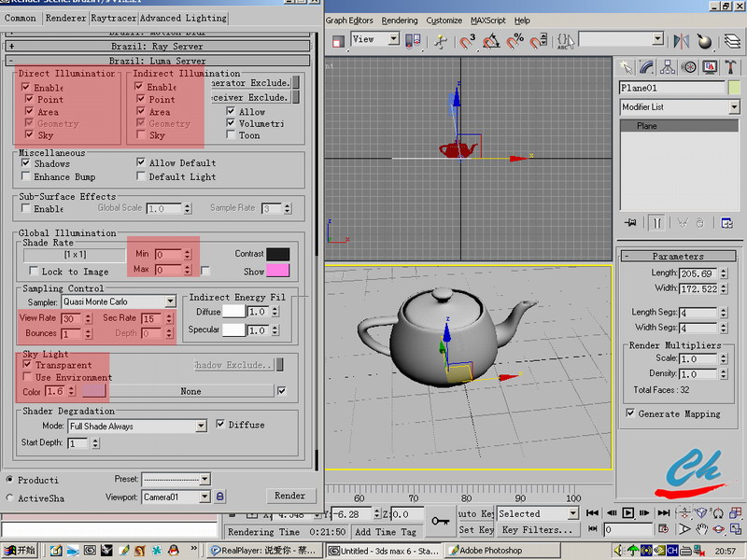This screenshot has width=747, height=560.
Task: Click the Use Pivot Point Center icon
Action: click(413, 41)
